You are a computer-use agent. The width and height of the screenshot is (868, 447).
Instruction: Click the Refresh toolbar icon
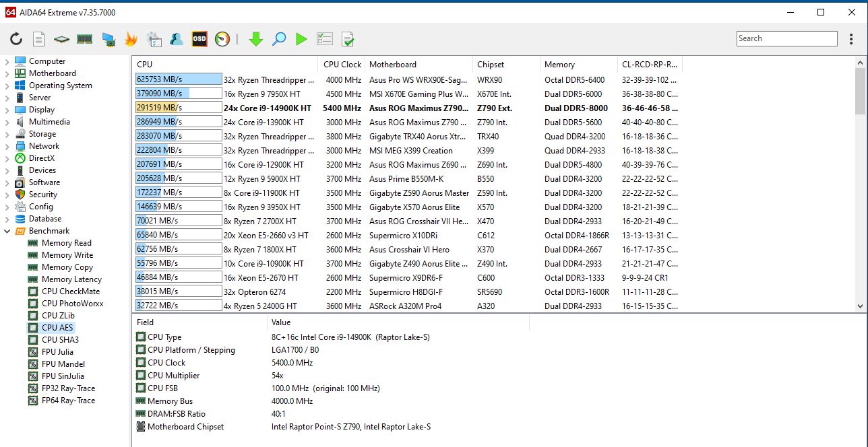coord(16,39)
